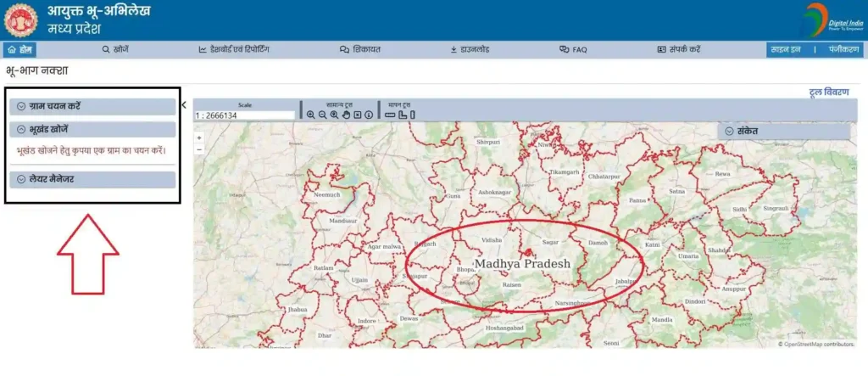Select the pan hand tool
The image size is (868, 376).
pyautogui.click(x=346, y=115)
